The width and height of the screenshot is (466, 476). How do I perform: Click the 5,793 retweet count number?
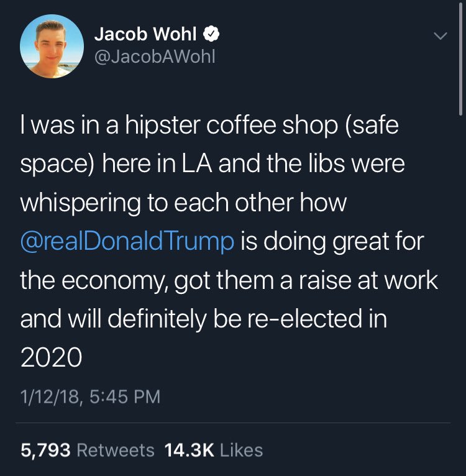(45, 450)
